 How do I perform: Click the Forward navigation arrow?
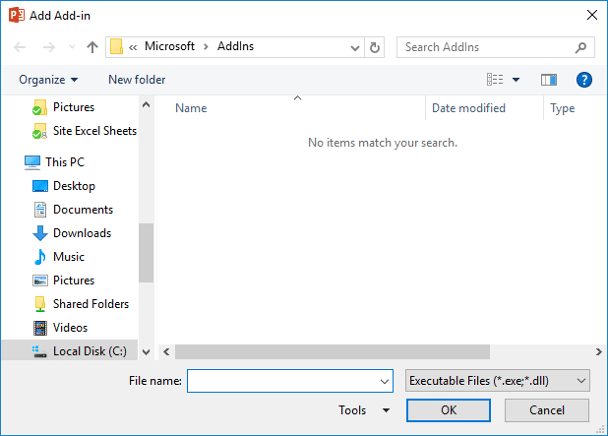tap(49, 47)
